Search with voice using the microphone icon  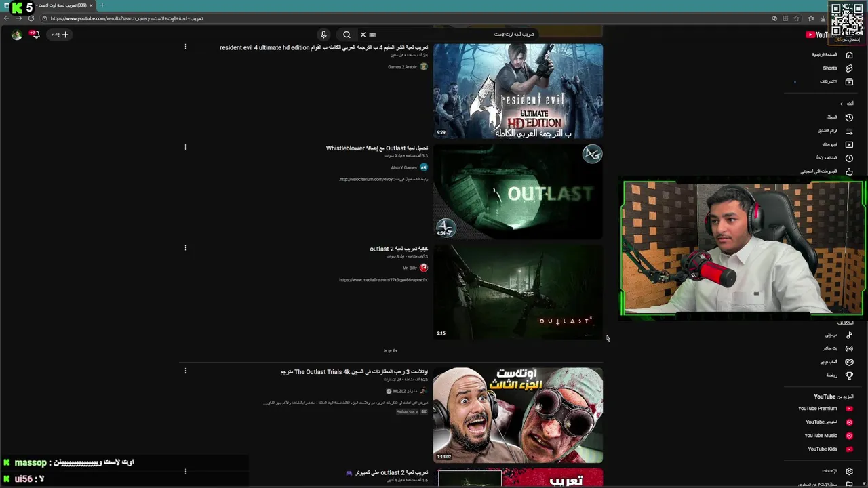(x=323, y=34)
